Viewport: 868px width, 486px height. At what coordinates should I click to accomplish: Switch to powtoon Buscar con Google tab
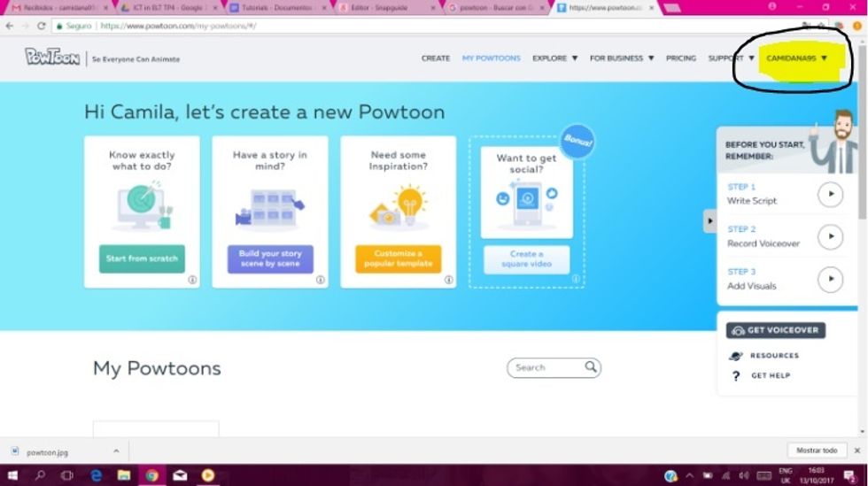[x=495, y=8]
